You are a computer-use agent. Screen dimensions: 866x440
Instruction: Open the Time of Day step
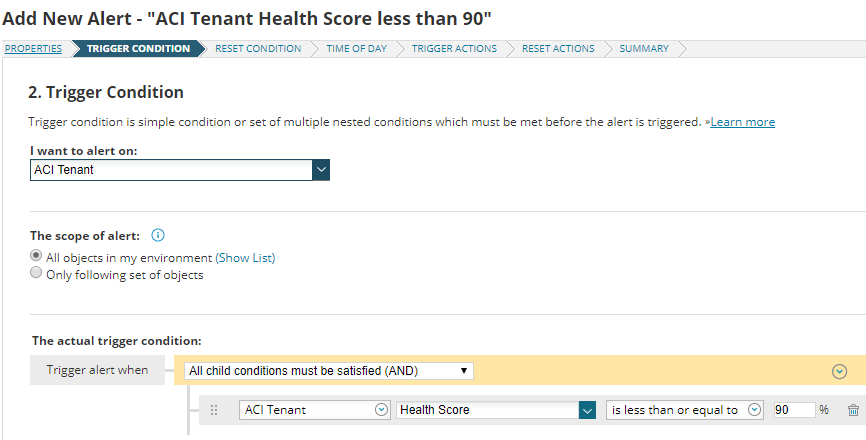tap(356, 48)
